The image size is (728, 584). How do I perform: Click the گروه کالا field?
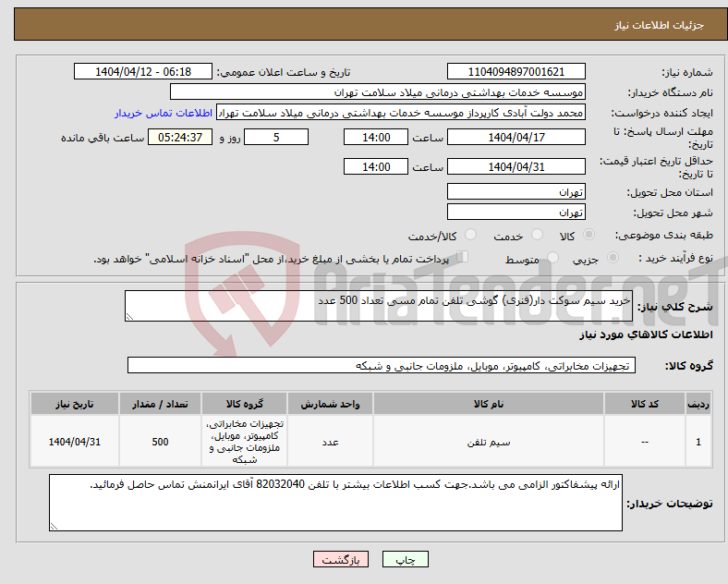tap(382, 365)
